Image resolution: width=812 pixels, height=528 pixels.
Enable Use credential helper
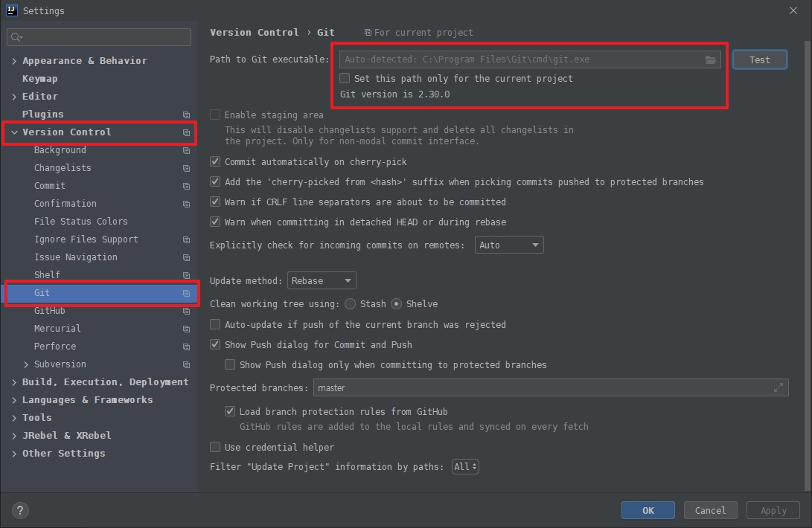(215, 447)
